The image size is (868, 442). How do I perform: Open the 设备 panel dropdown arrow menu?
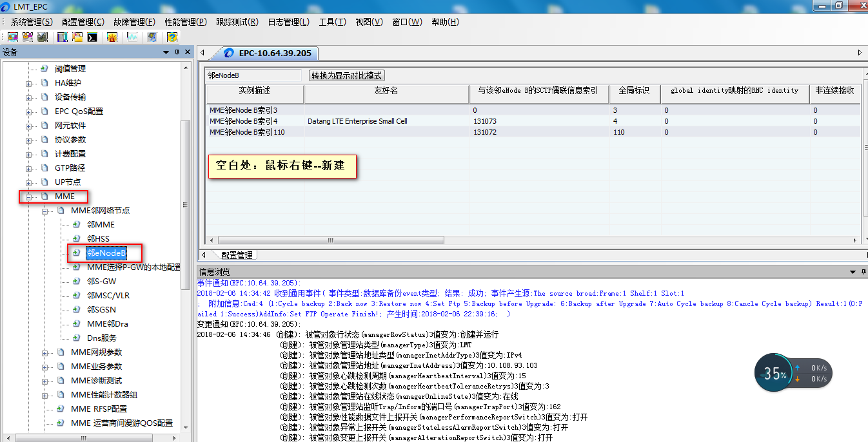click(x=166, y=52)
